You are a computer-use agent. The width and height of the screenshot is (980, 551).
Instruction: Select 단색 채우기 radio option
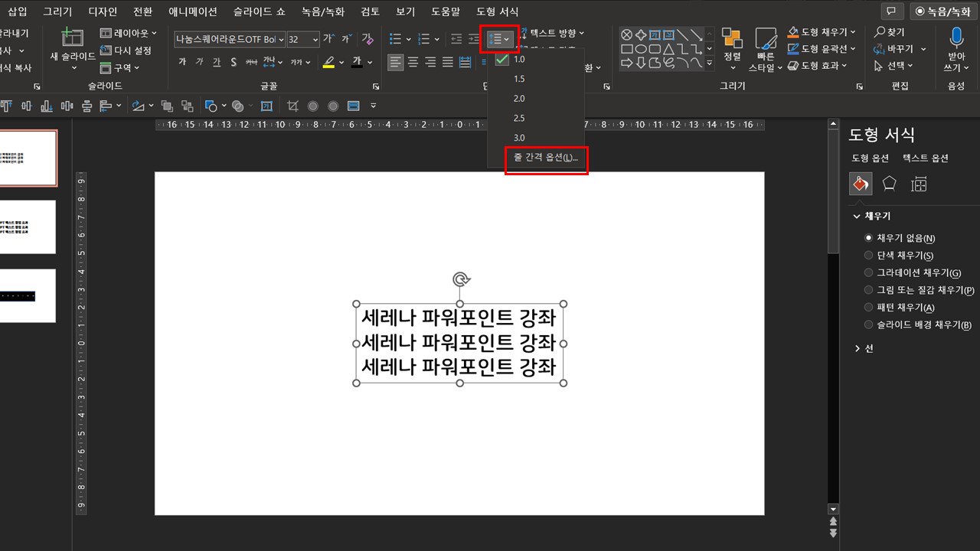[899, 256]
